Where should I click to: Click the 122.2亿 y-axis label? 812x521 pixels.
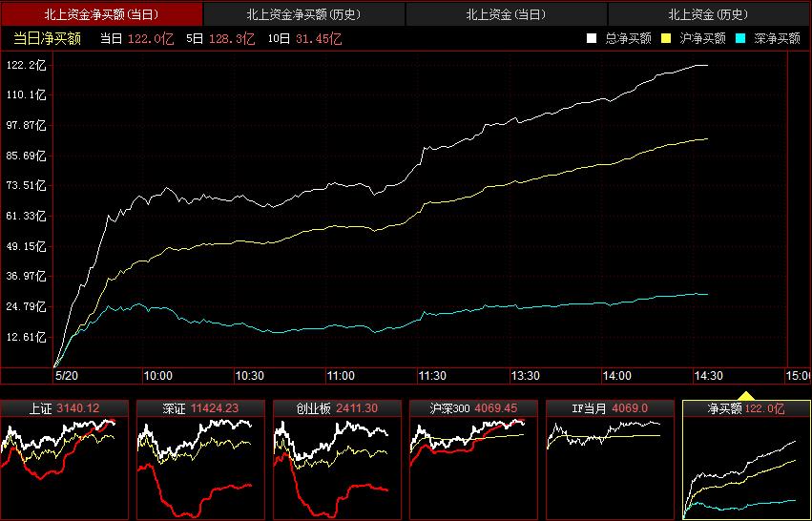coord(26,65)
